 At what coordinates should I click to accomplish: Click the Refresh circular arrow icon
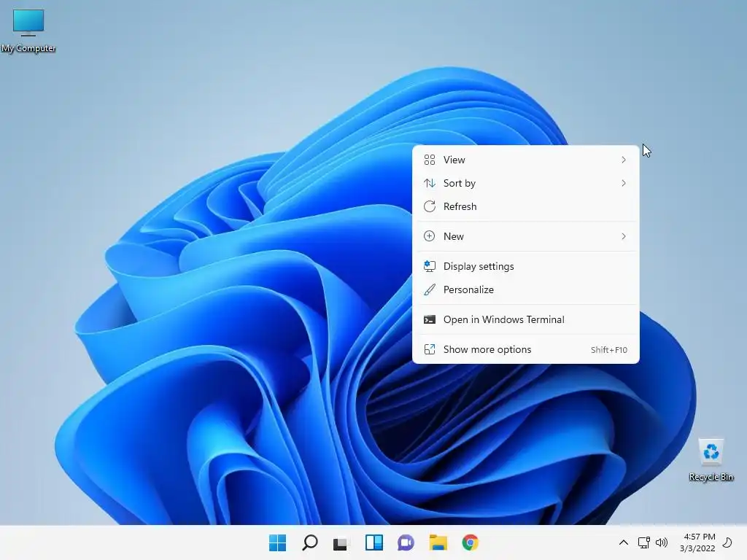coord(429,206)
